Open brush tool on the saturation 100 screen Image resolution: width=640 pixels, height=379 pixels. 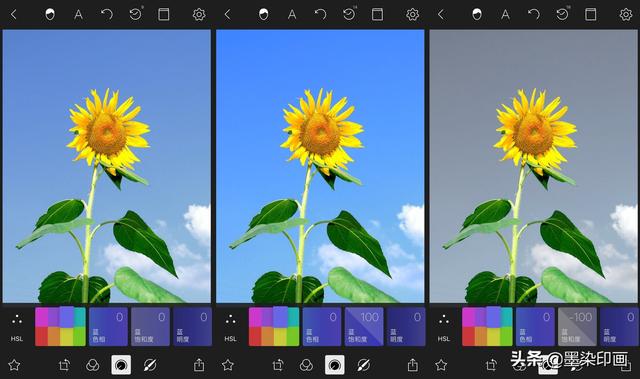363,365
